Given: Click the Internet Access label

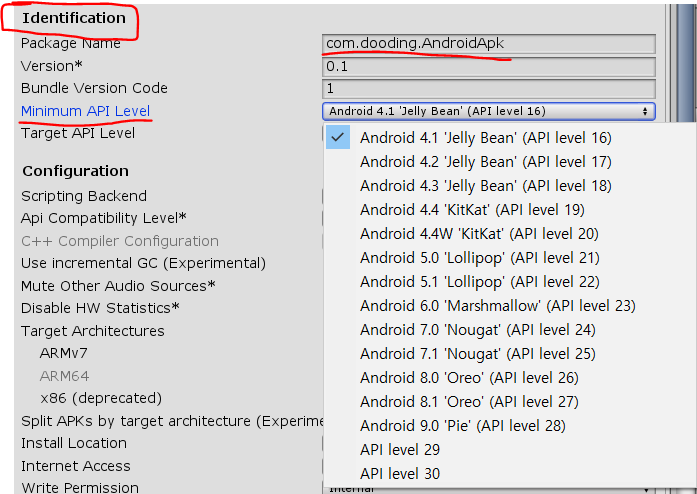Looking at the screenshot, I should pos(76,466).
